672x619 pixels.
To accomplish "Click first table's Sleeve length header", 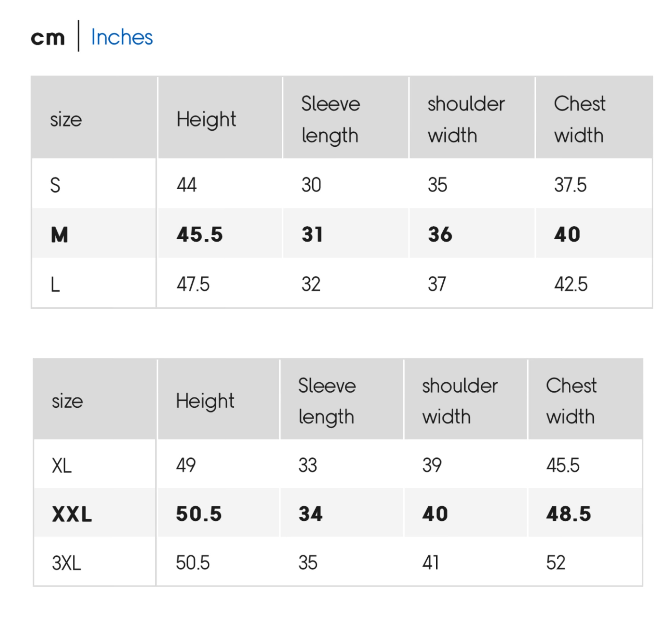I will click(331, 120).
